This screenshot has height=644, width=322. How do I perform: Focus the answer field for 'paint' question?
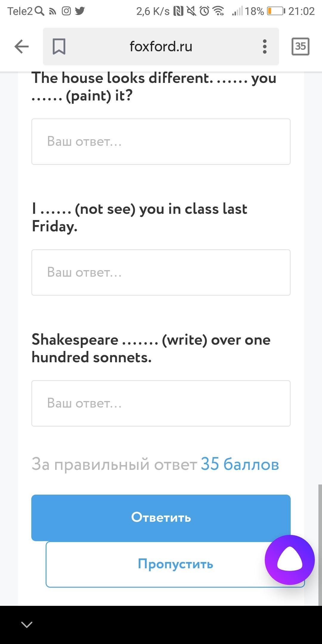[161, 142]
